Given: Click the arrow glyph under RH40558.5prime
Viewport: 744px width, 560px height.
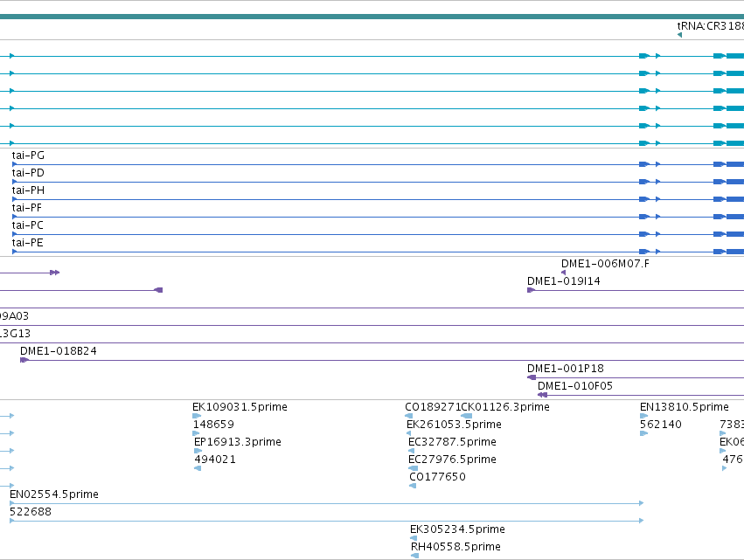Looking at the screenshot, I should click(414, 556).
